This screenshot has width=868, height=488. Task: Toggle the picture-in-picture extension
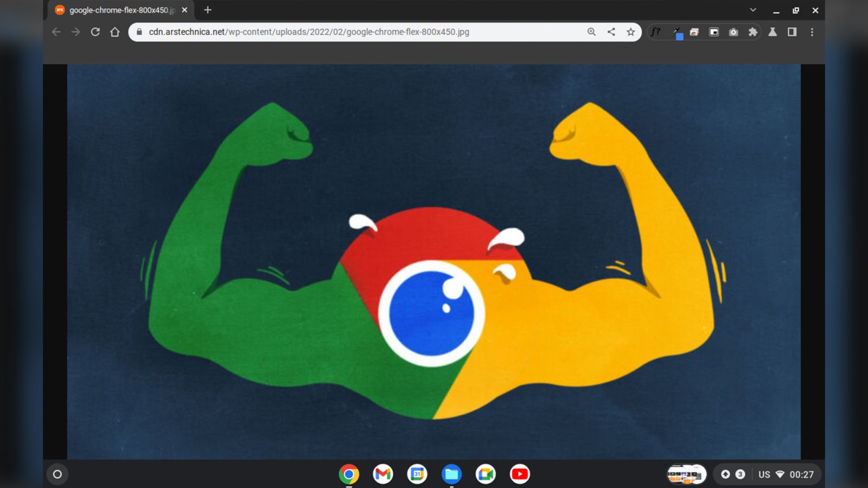coord(714,32)
